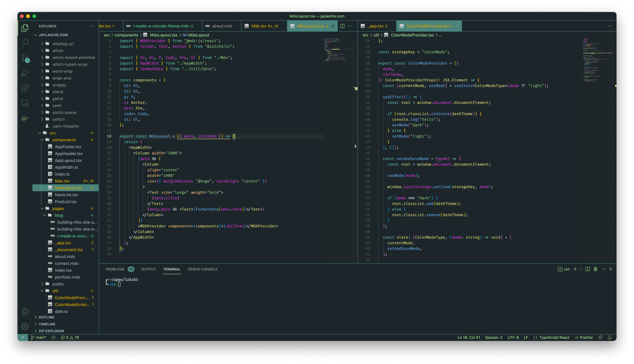
Task: Switch to the TERMINAL panel tab
Action: point(172,269)
